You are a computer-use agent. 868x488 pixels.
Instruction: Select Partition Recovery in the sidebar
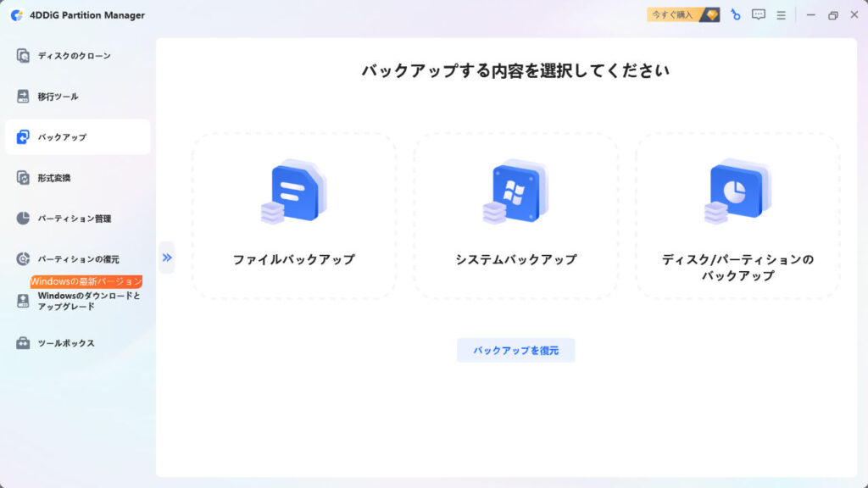(72, 258)
